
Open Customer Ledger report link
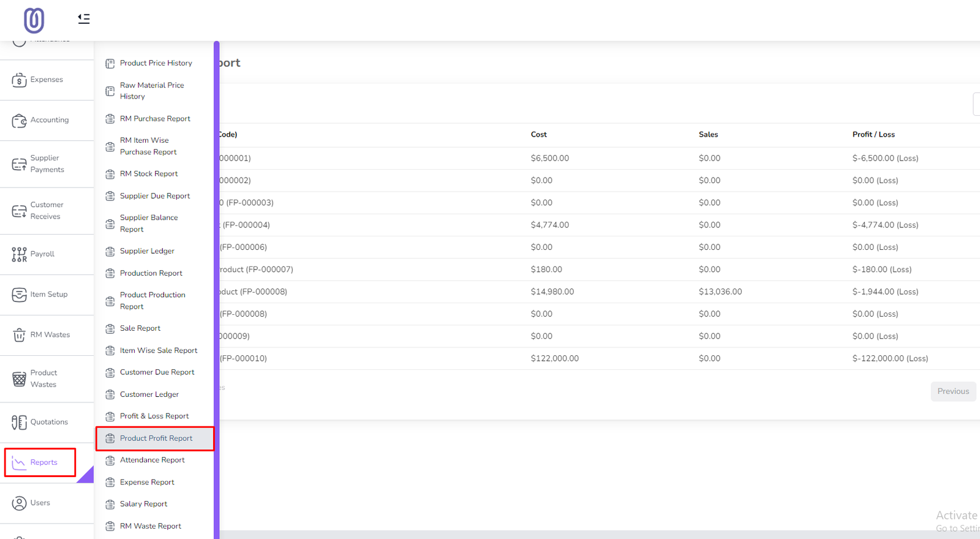149,394
